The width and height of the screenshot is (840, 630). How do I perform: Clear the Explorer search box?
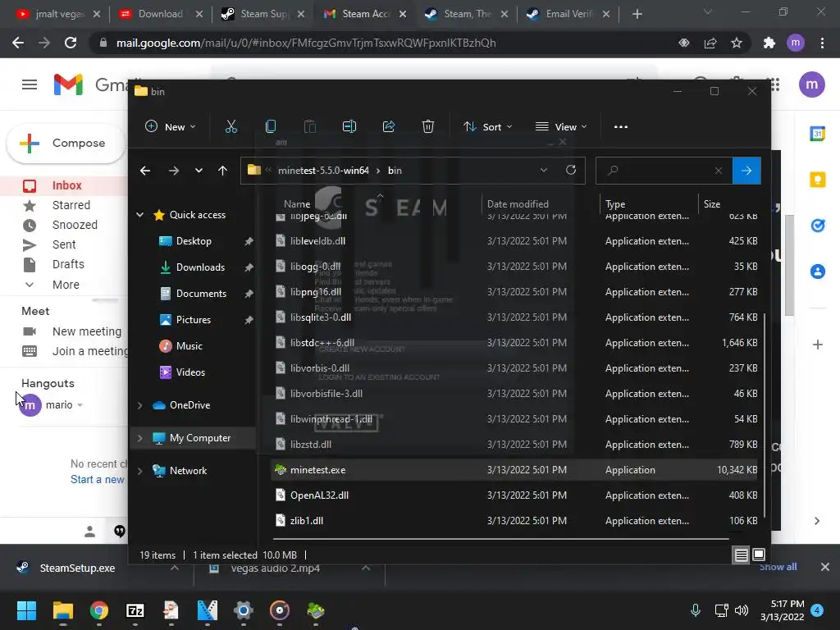(x=719, y=171)
